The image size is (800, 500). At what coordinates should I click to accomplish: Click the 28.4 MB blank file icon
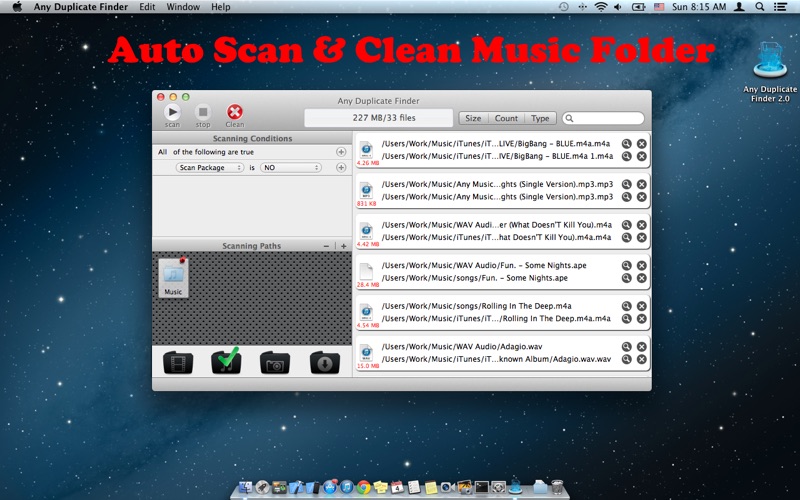[x=366, y=272]
